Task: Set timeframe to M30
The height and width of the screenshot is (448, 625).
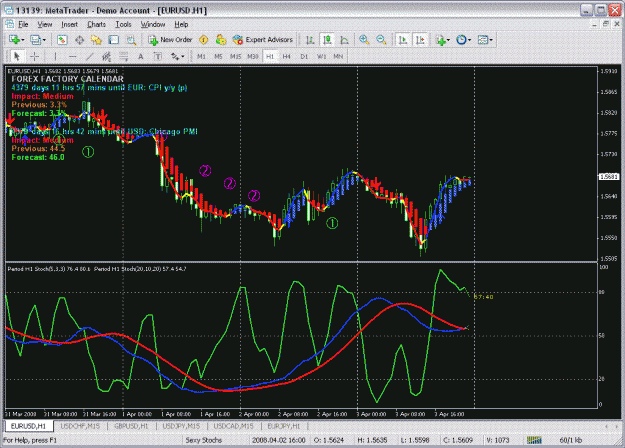Action: coord(252,57)
